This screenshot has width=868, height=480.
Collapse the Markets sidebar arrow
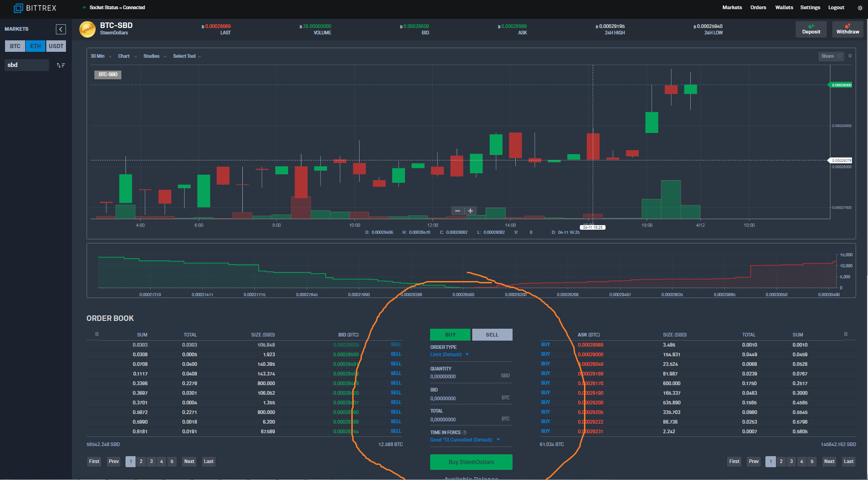[61, 29]
